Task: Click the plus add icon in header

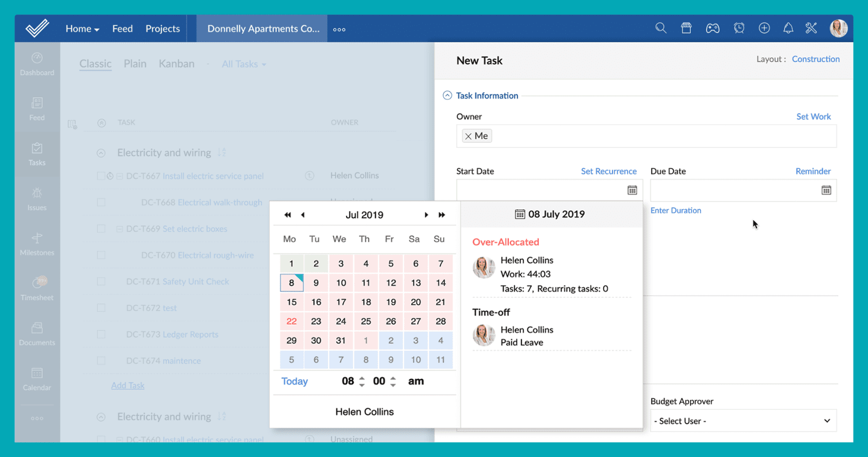Action: point(764,28)
